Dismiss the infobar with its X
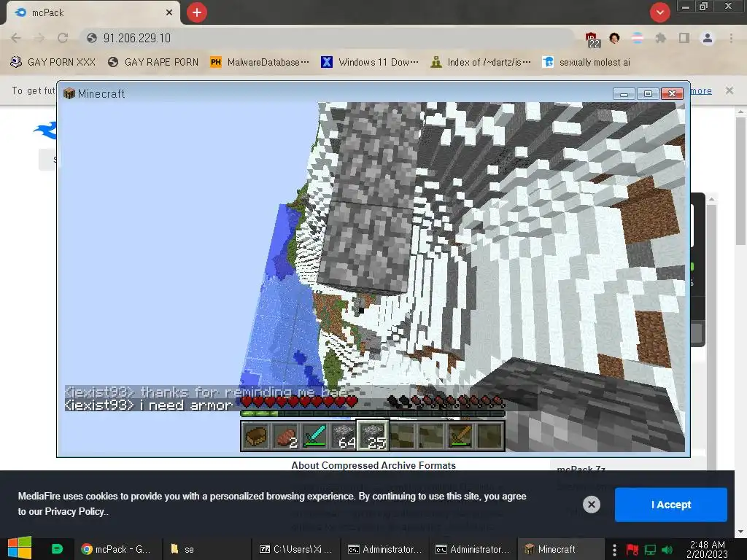 (729, 90)
